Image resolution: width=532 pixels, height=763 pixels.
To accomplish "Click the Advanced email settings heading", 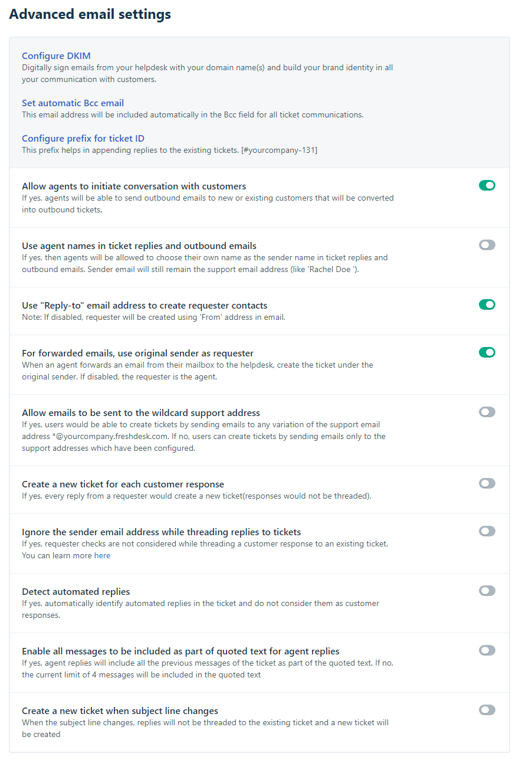I will pyautogui.click(x=90, y=15).
